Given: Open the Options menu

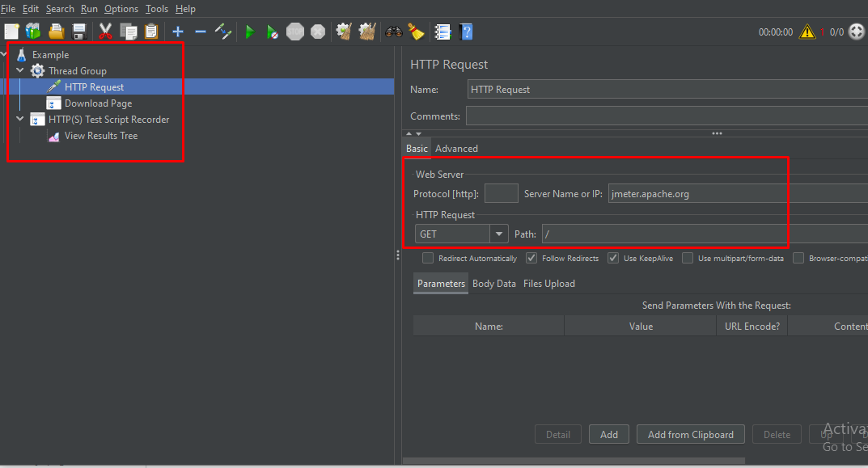Looking at the screenshot, I should coord(121,9).
